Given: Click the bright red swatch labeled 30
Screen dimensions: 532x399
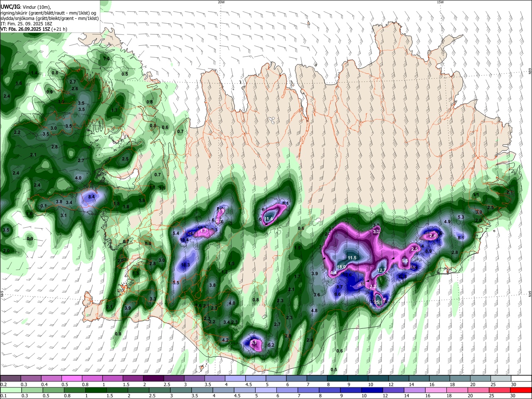Looking at the screenshot, I should [521, 390].
